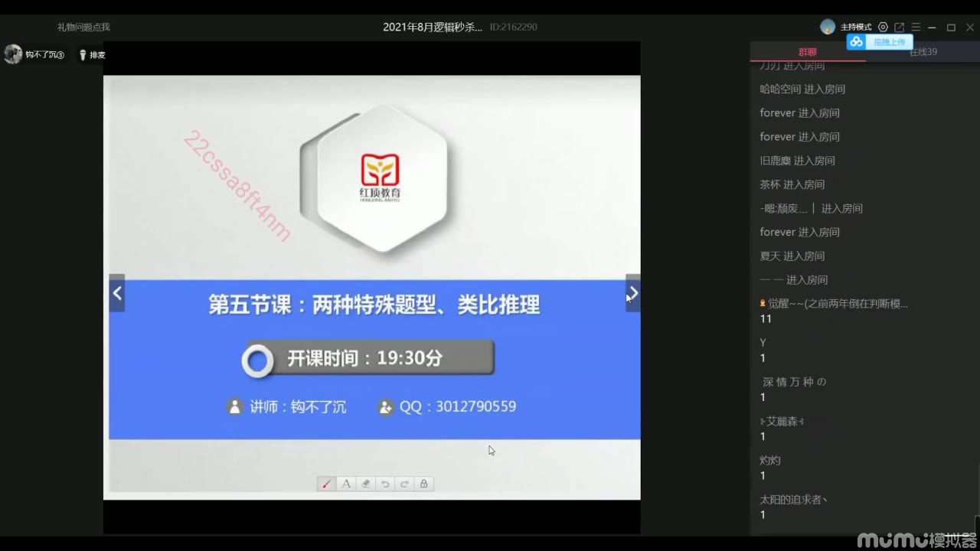Click chat entry 茶杯 进入房间

coord(792,184)
